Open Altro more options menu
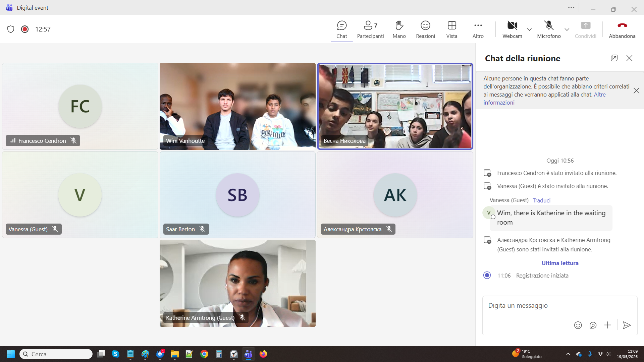Image resolution: width=644 pixels, height=362 pixels. tap(478, 29)
